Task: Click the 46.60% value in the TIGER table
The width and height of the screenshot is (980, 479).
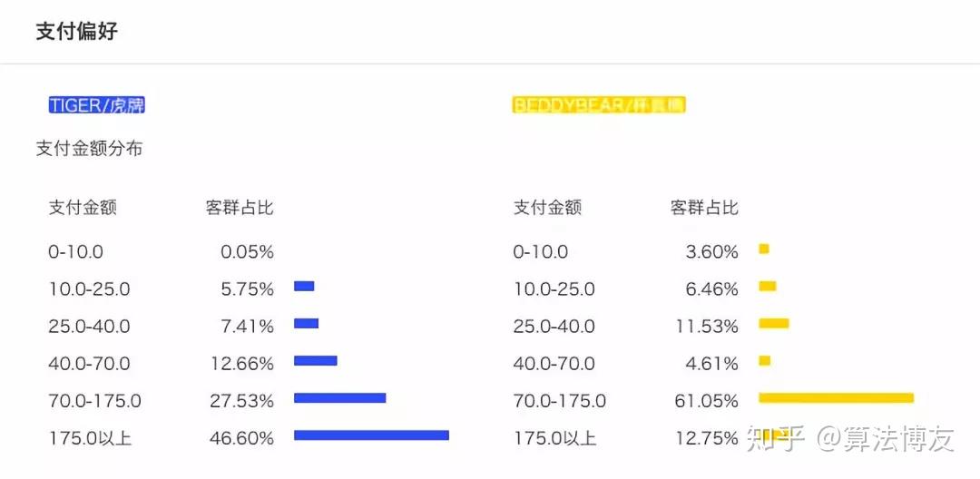Action: pyautogui.click(x=242, y=438)
